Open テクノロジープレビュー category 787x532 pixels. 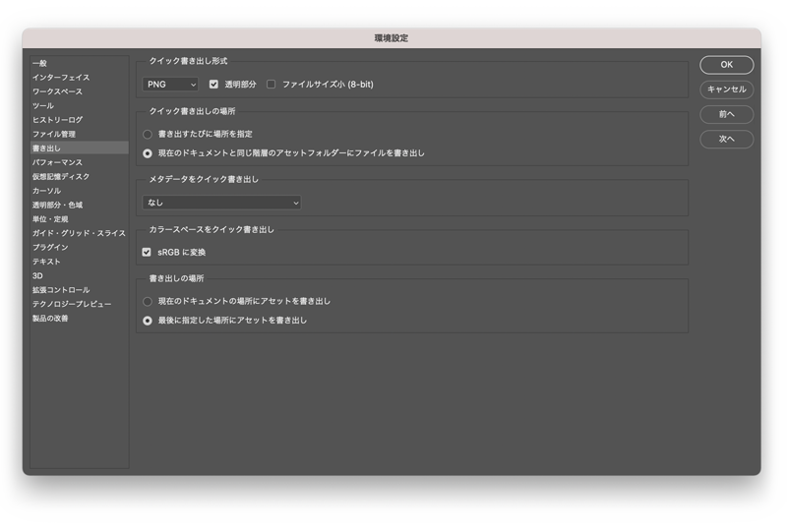tap(71, 304)
